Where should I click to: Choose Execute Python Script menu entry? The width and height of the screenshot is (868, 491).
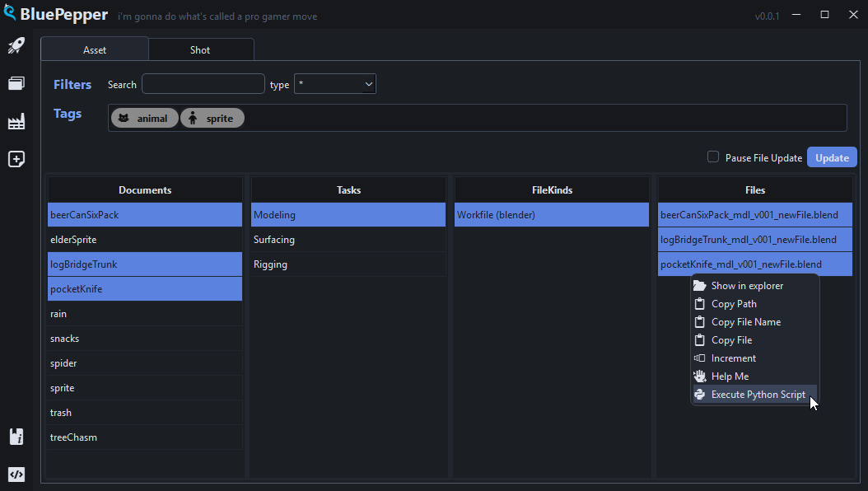click(x=755, y=394)
